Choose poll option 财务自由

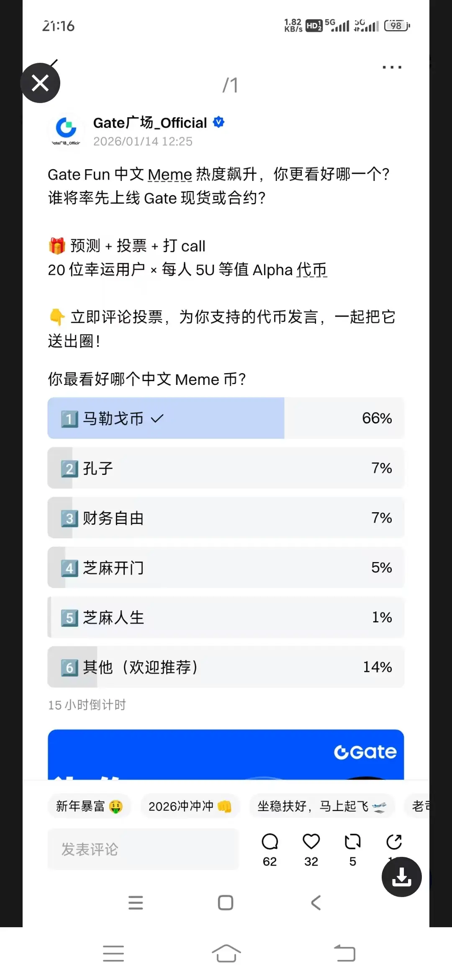226,518
